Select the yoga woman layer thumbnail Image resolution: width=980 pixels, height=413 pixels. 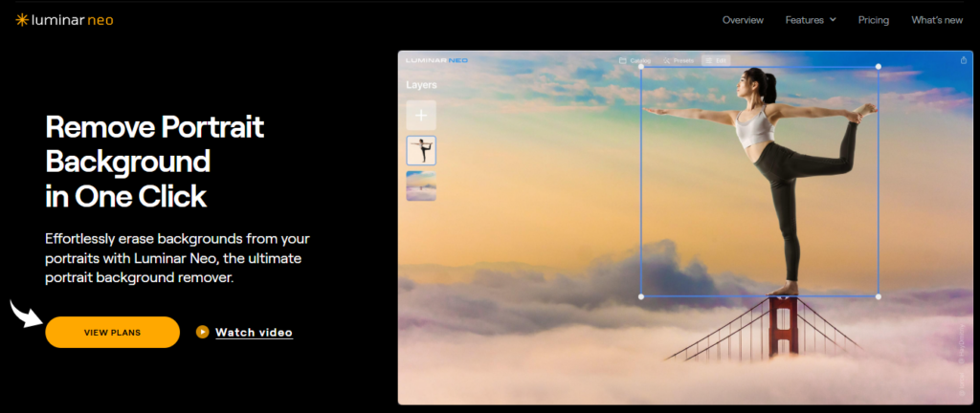tap(421, 150)
